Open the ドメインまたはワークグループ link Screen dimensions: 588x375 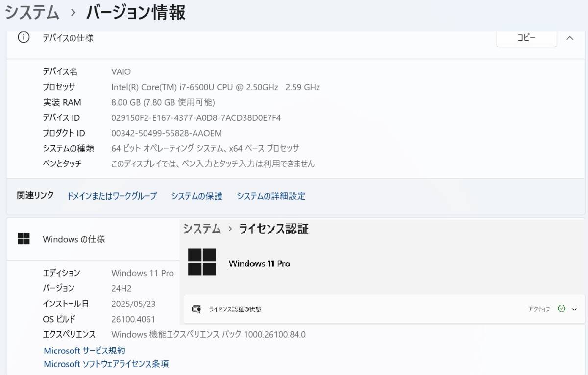point(112,196)
